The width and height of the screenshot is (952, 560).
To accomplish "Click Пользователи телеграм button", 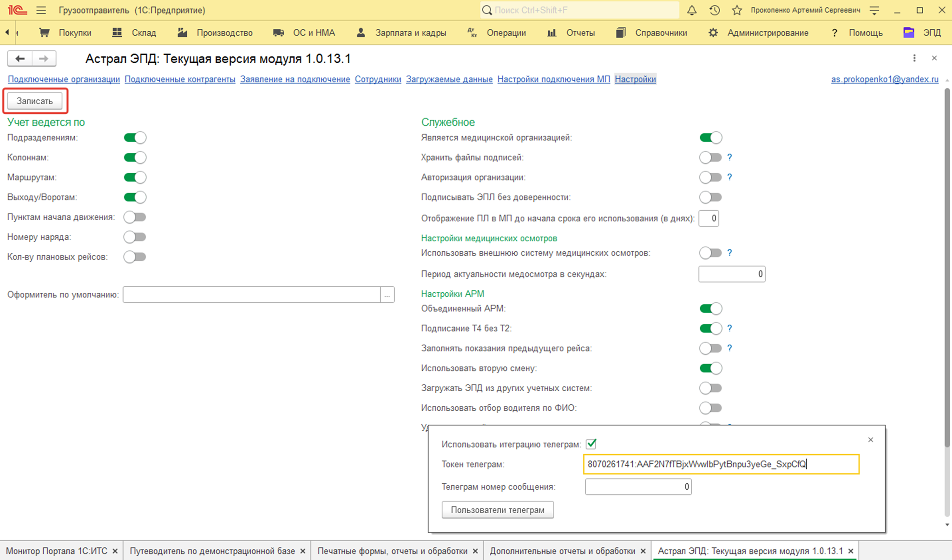I will 498,510.
